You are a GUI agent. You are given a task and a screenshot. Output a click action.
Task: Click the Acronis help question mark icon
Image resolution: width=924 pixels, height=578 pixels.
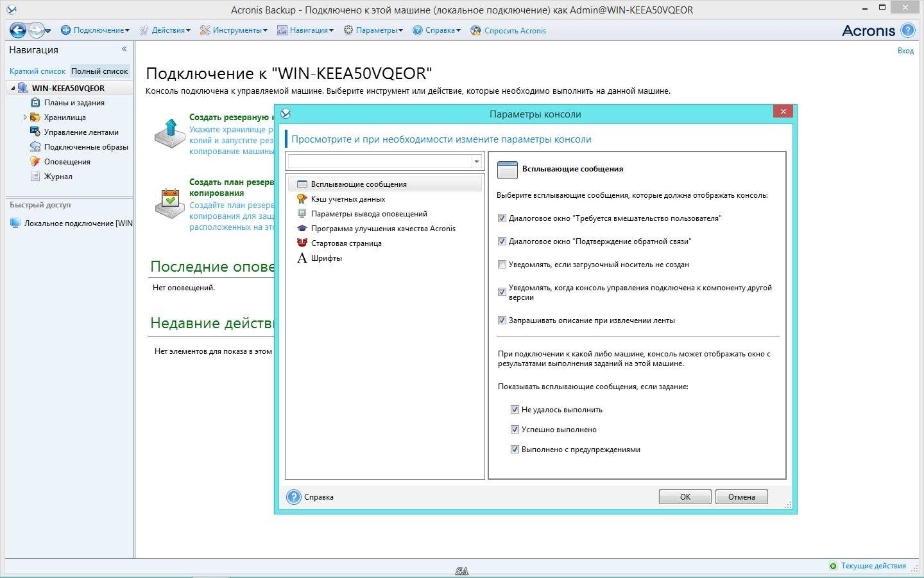[907, 30]
